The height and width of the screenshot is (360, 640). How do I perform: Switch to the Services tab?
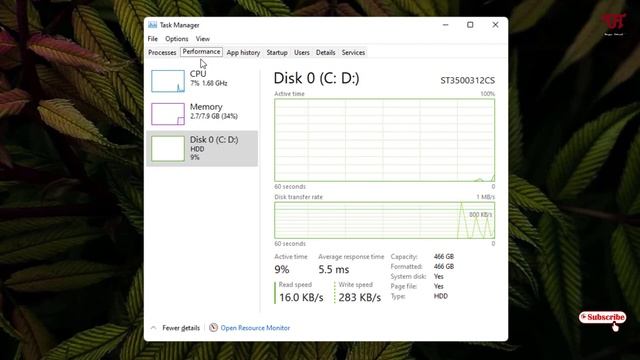coord(353,53)
